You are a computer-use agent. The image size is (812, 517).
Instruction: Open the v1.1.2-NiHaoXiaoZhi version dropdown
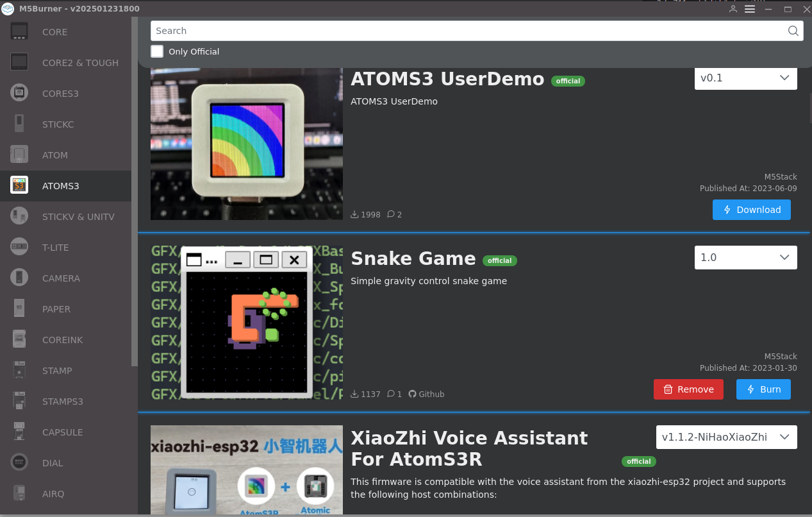click(x=727, y=437)
